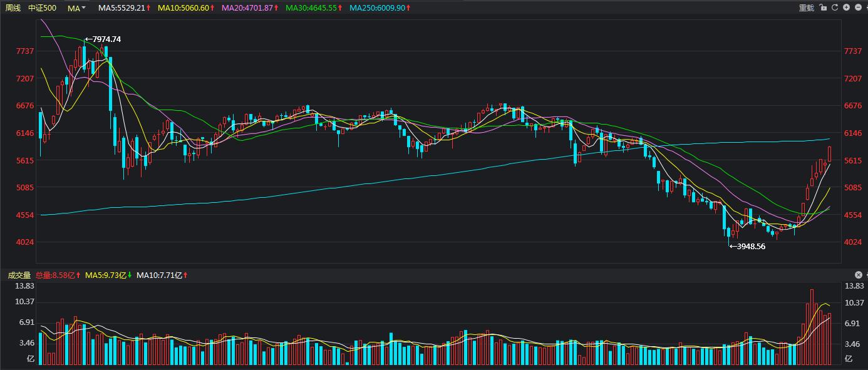The height and width of the screenshot is (370, 868).
Task: Click the zoom in icon
Action: (847, 8)
